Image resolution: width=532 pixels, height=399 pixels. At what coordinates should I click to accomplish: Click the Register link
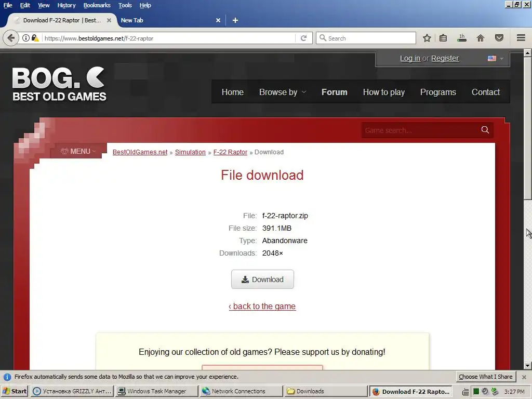[x=445, y=58]
